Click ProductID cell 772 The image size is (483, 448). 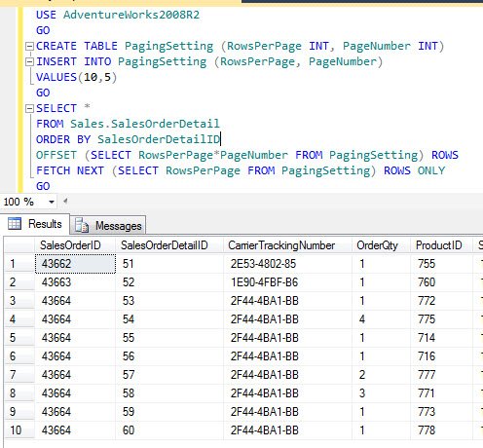441,301
